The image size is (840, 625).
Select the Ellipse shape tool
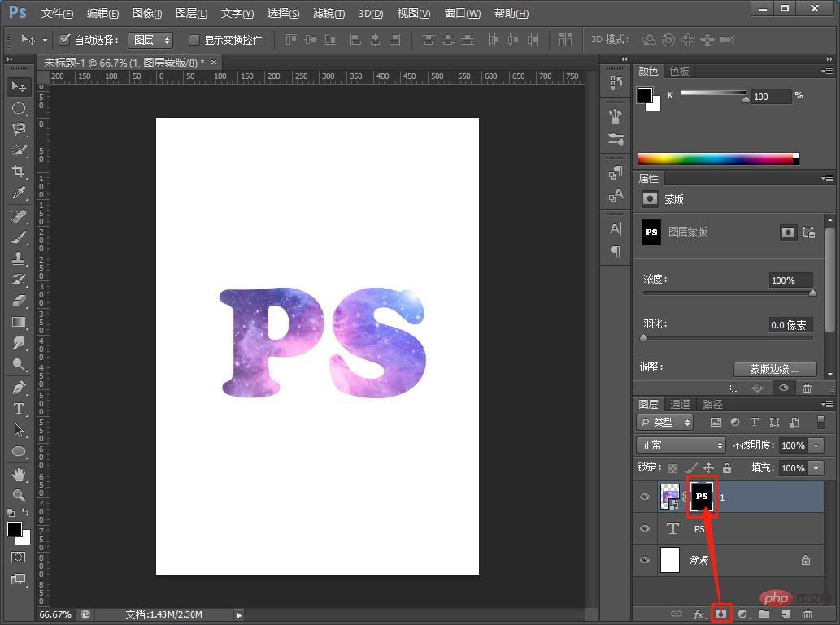(19, 451)
